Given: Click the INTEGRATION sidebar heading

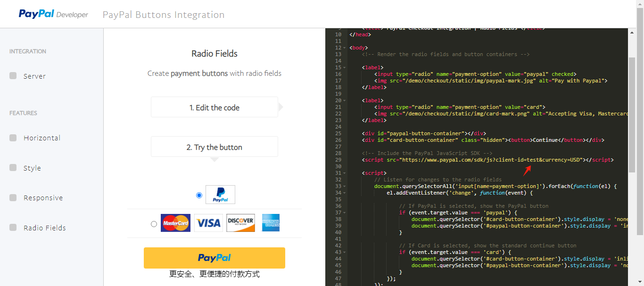Looking at the screenshot, I should (x=28, y=51).
